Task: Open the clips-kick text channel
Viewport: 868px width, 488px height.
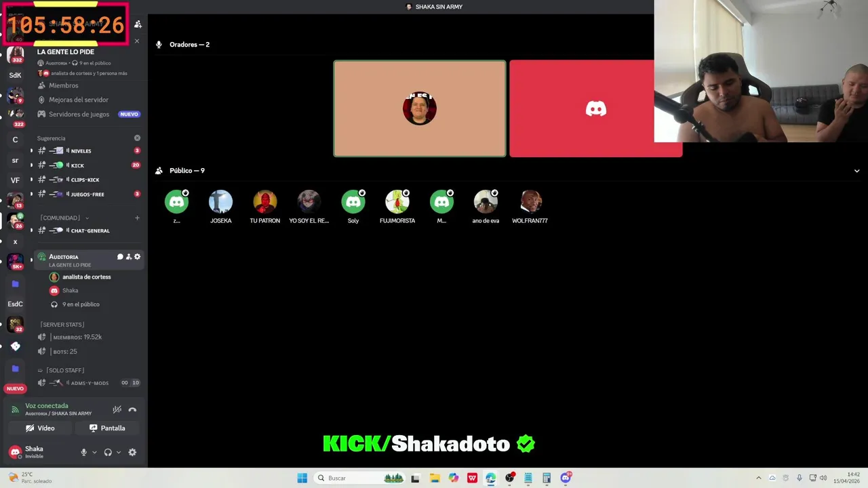Action: click(90, 180)
